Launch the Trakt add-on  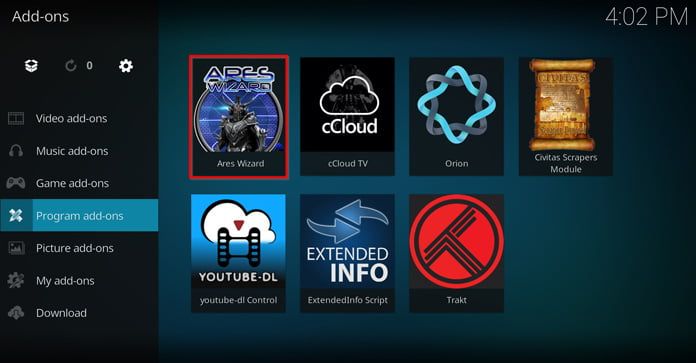click(456, 253)
